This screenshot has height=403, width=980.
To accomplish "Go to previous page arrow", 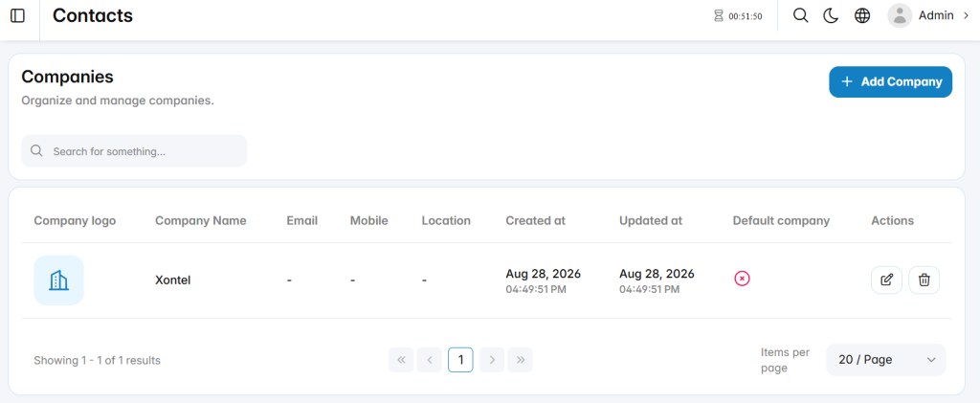I will click(x=430, y=360).
